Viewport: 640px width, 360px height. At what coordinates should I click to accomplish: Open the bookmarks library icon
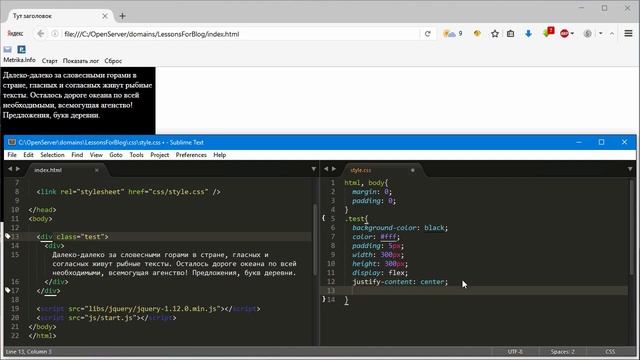click(x=511, y=34)
